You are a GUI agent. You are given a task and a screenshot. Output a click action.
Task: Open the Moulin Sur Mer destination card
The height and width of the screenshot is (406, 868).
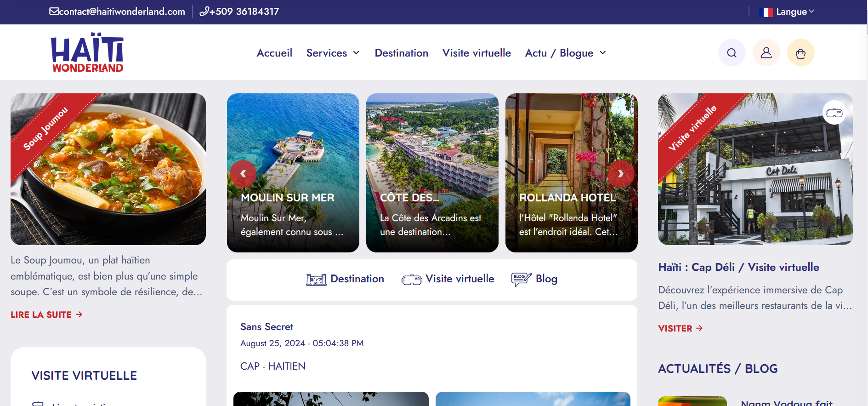tap(293, 173)
